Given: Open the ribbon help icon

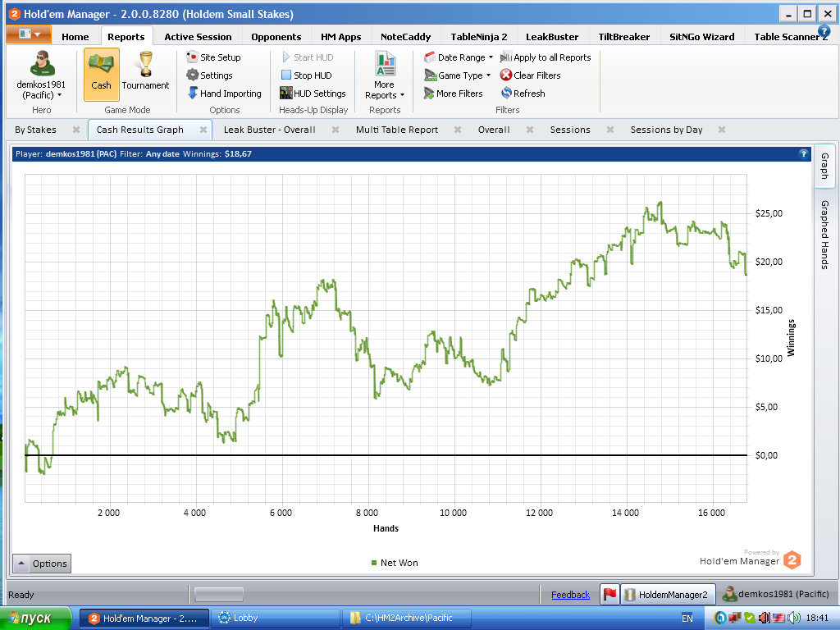Looking at the screenshot, I should (824, 32).
